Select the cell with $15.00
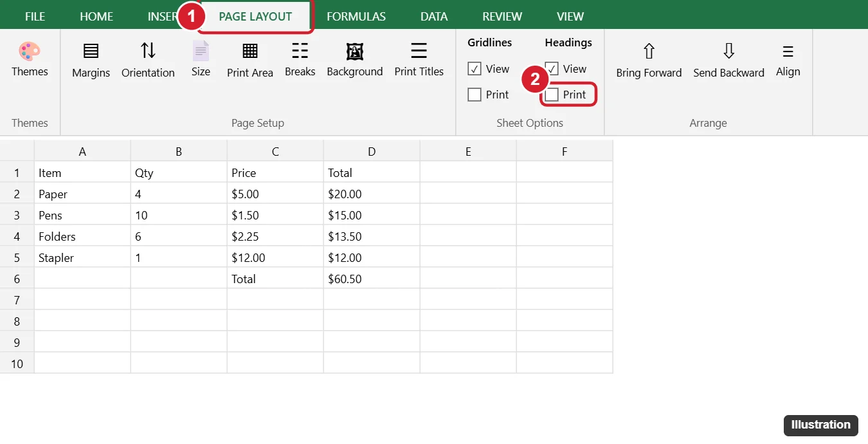Screen dimensions: 868x444 [x=372, y=215]
